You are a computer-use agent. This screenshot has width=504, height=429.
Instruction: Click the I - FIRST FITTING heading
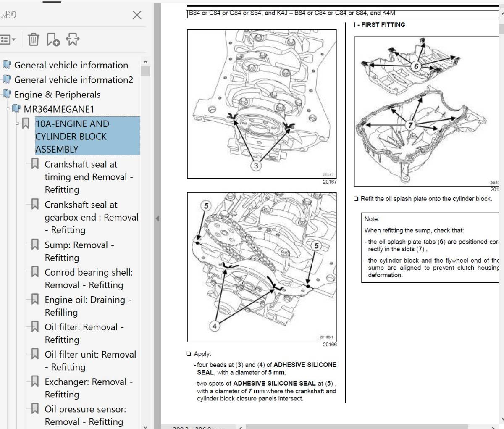pyautogui.click(x=379, y=25)
